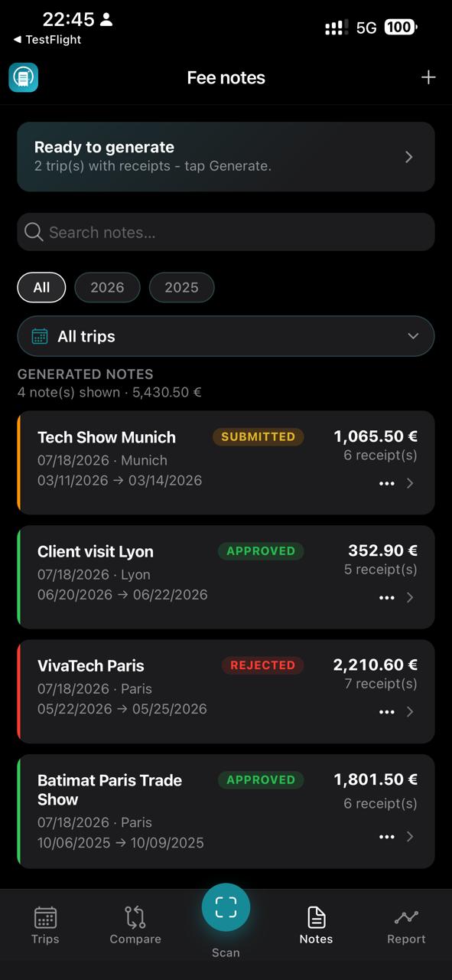This screenshot has width=452, height=980.
Task: Select the All year filter chip
Action: 41,288
